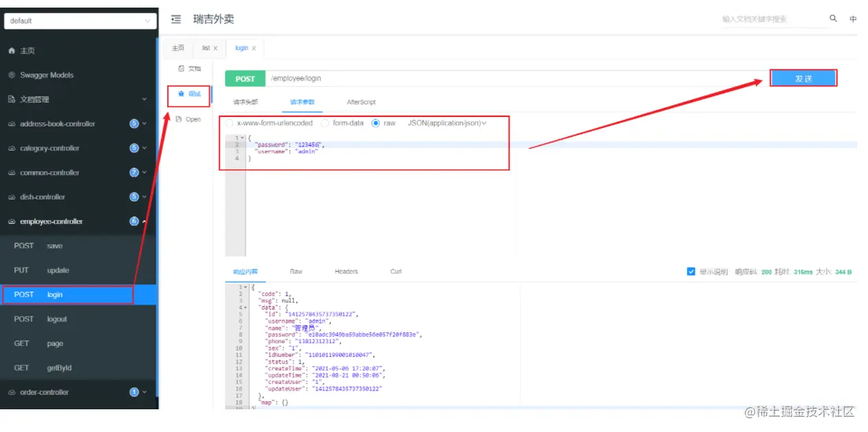Screen dimensions: 868x432
Task: Click the 瑞吉外卖 title text
Action: point(214,19)
